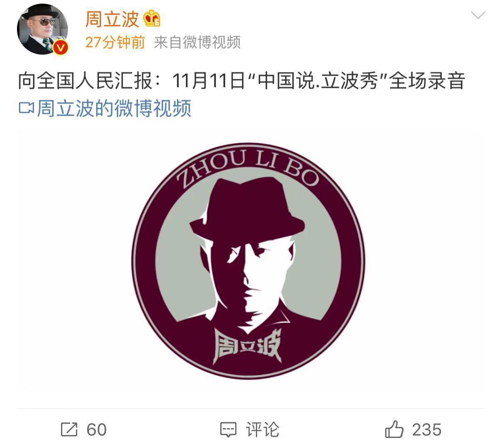Like the post with thumbs-up icon
This screenshot has height=448, width=502.
394,429
